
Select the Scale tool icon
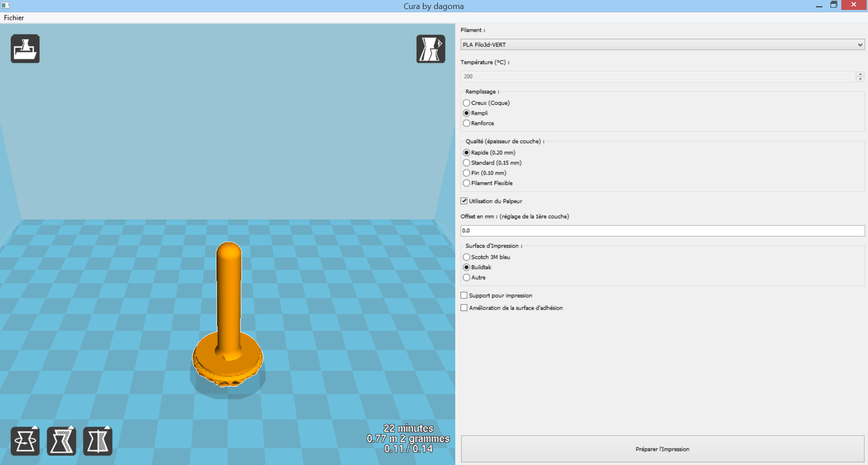point(61,441)
